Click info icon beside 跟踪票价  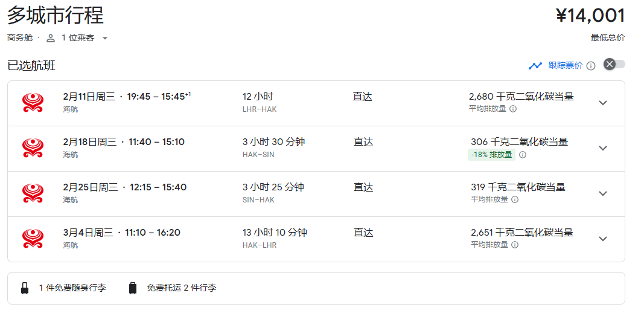[591, 66]
